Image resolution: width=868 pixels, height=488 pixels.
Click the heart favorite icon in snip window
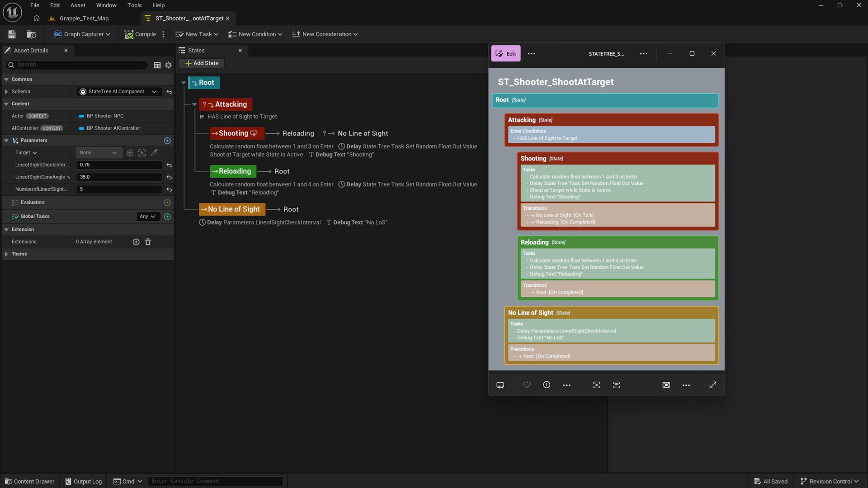[x=527, y=385]
